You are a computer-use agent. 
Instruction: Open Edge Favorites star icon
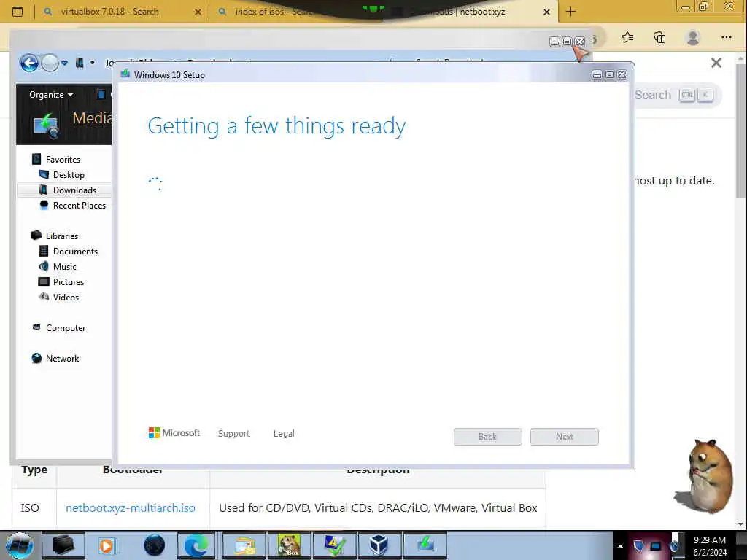tap(627, 37)
